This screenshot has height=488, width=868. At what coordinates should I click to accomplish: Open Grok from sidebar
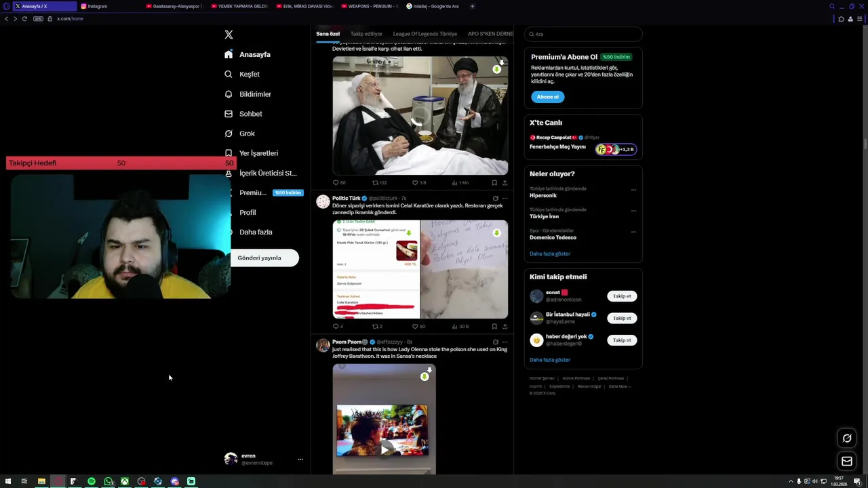coord(239,134)
